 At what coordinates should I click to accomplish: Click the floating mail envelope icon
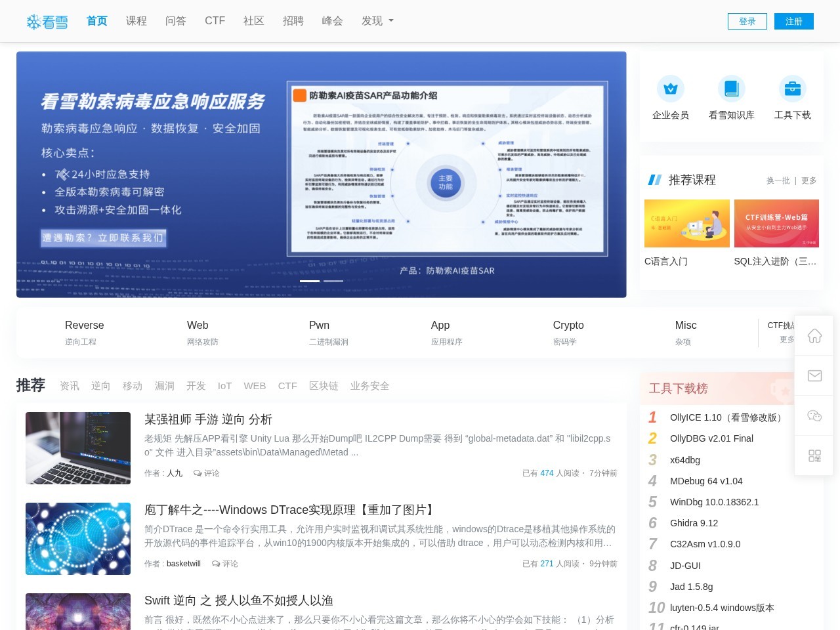(814, 375)
